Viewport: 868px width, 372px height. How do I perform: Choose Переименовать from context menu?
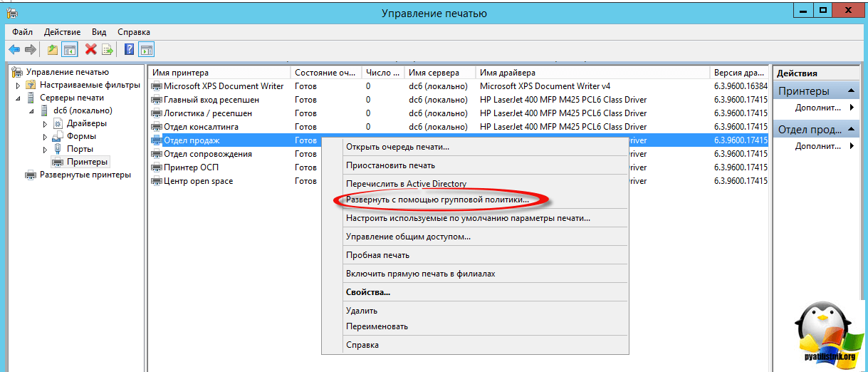476,326
